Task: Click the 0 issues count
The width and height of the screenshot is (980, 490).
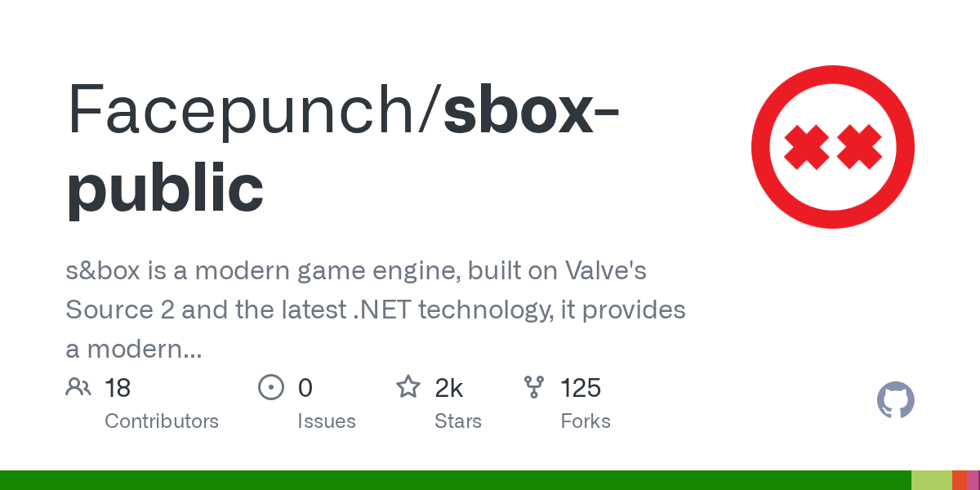Action: tap(305, 388)
